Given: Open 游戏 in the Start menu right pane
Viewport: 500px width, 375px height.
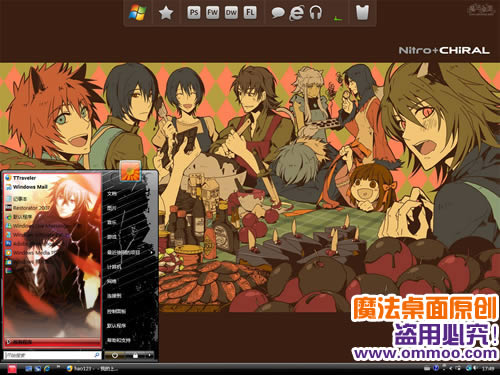Looking at the screenshot, I should (112, 237).
